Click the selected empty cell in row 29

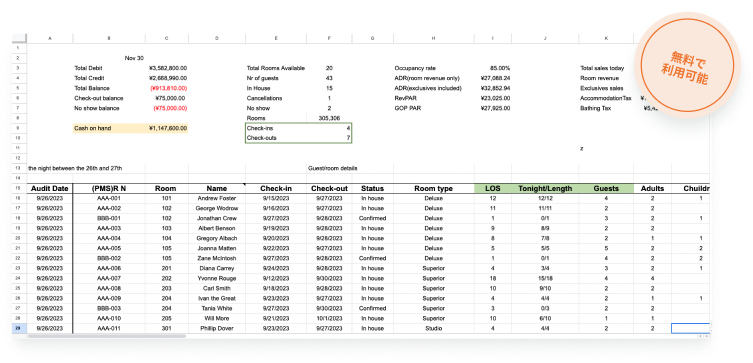coord(691,328)
